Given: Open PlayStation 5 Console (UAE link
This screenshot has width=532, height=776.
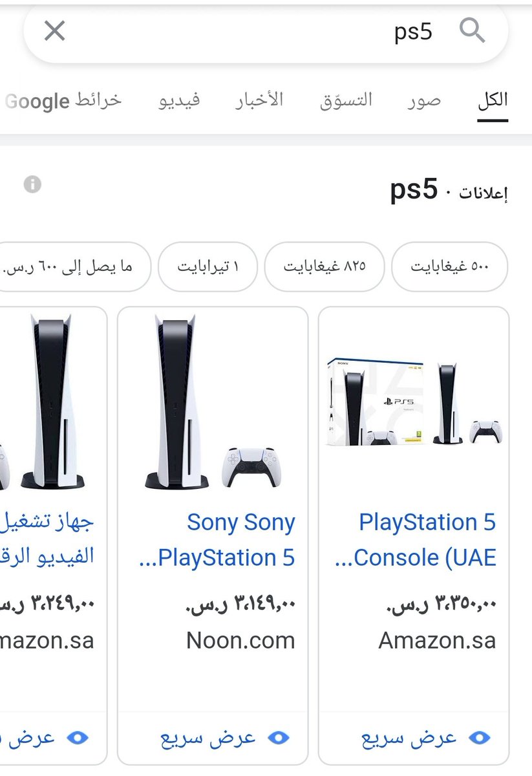Looking at the screenshot, I should coord(416,539).
